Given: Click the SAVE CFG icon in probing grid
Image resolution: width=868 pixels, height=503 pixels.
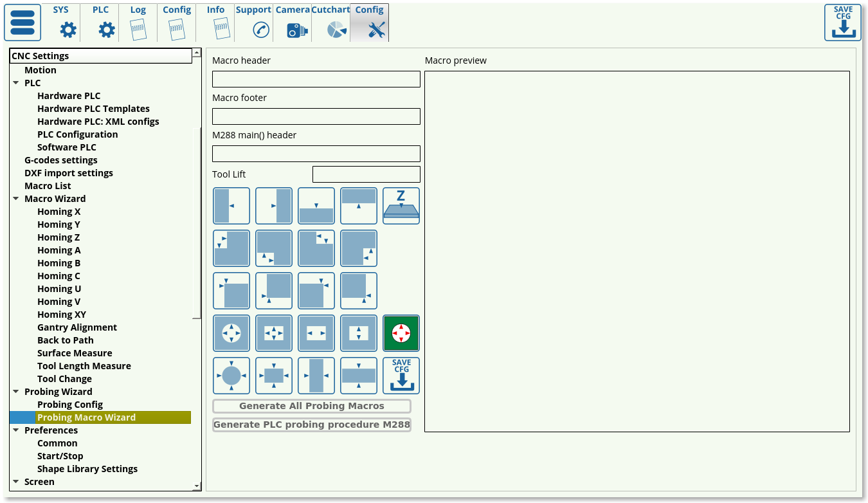Looking at the screenshot, I should 401,376.
